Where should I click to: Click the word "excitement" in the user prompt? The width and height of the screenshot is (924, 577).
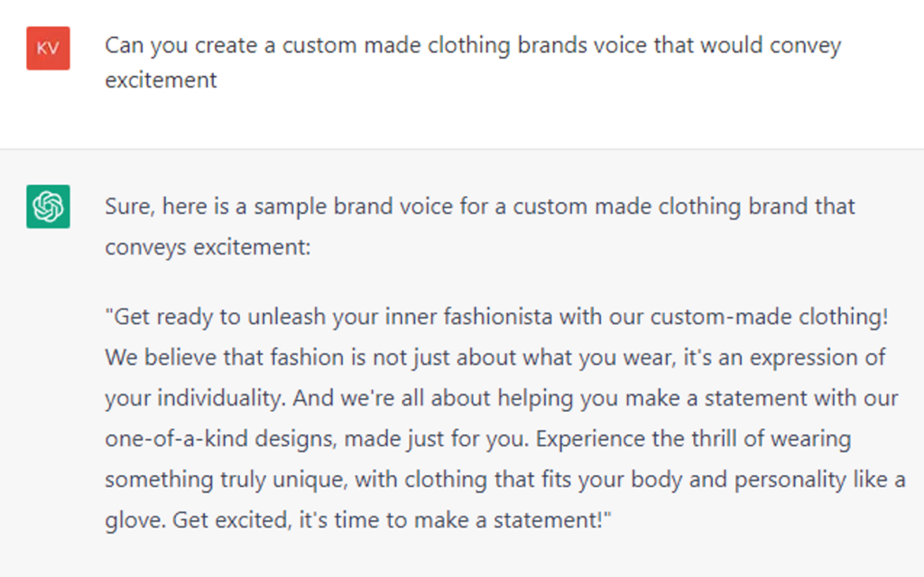click(x=161, y=79)
